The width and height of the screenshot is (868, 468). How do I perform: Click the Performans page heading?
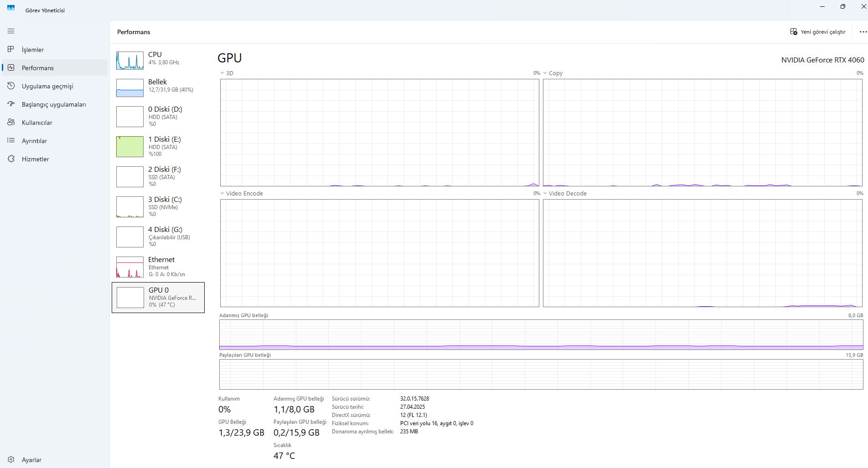click(x=134, y=32)
